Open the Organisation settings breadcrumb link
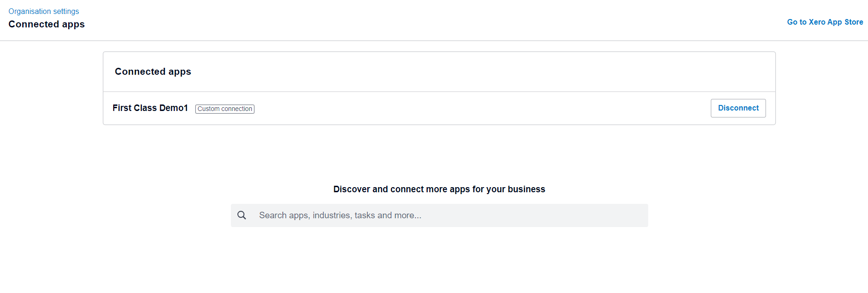 pos(44,11)
